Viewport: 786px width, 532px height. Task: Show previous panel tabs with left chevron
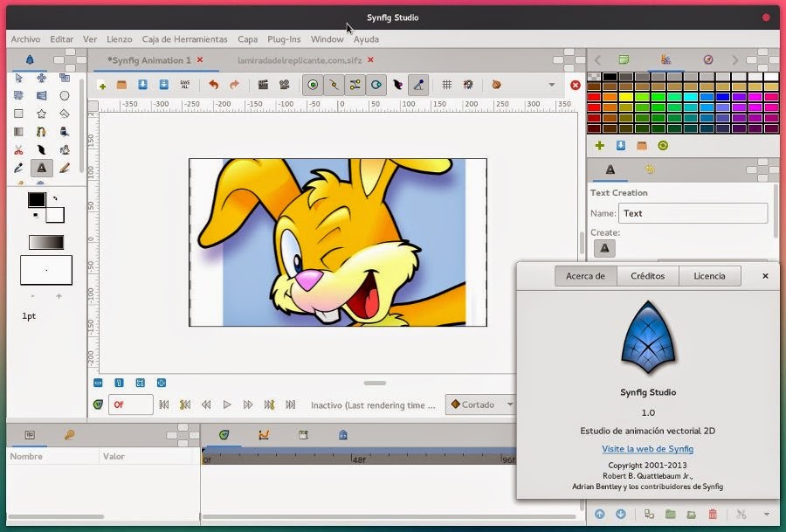pos(597,60)
